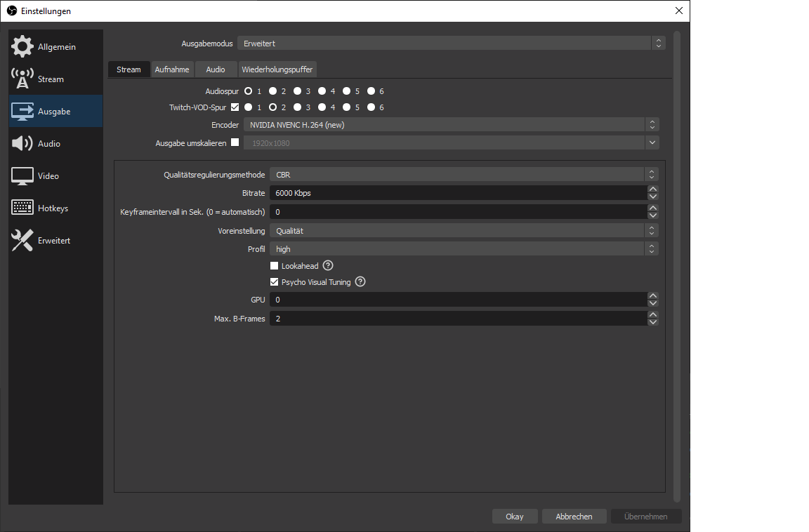
Task: Select Twitch-VOD-Spur track 2
Action: tap(273, 107)
